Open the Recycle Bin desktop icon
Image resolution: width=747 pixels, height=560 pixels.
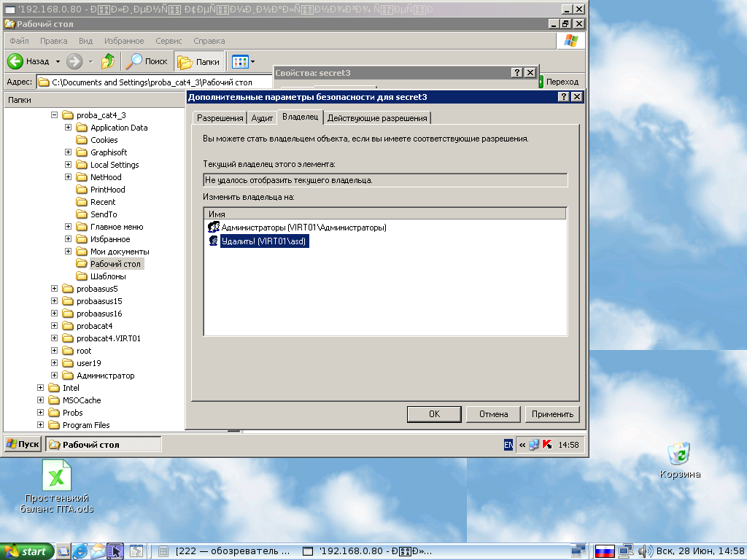680,453
